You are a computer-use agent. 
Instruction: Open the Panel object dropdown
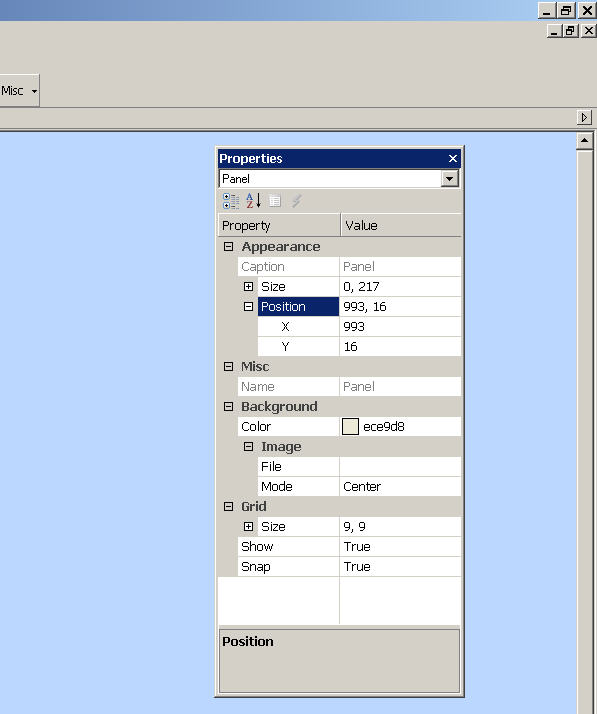(x=449, y=178)
